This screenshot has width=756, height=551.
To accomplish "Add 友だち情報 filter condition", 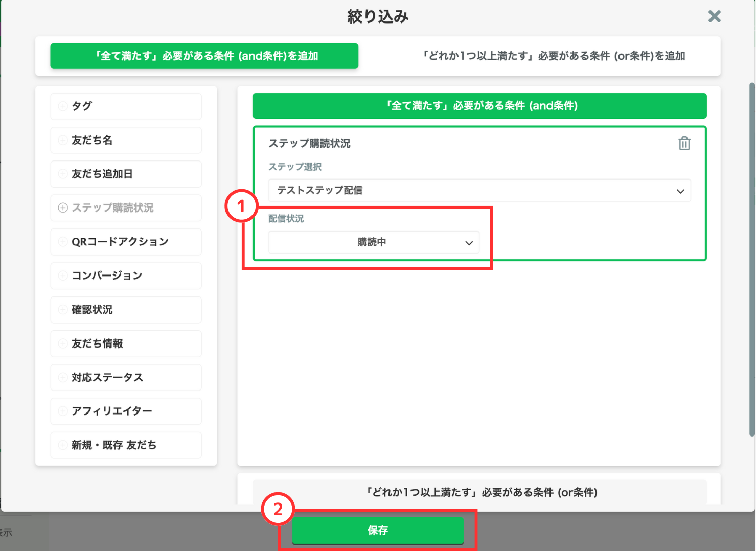I will (126, 343).
